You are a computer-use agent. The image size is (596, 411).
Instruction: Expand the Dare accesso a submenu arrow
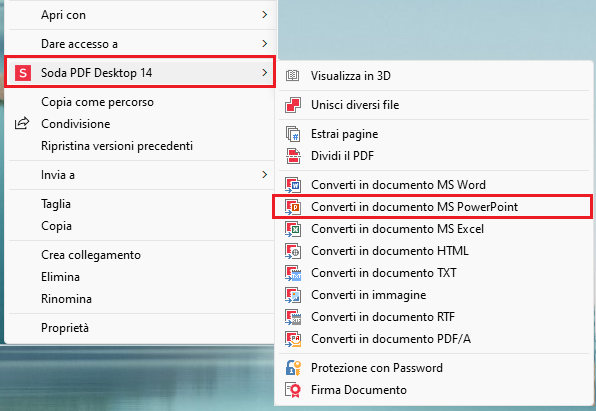[265, 43]
